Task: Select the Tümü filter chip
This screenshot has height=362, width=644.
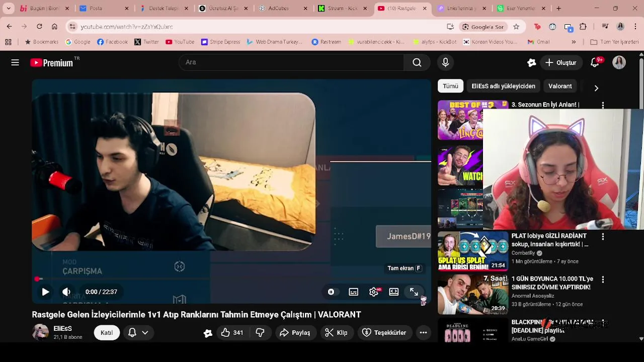Action: pos(450,86)
